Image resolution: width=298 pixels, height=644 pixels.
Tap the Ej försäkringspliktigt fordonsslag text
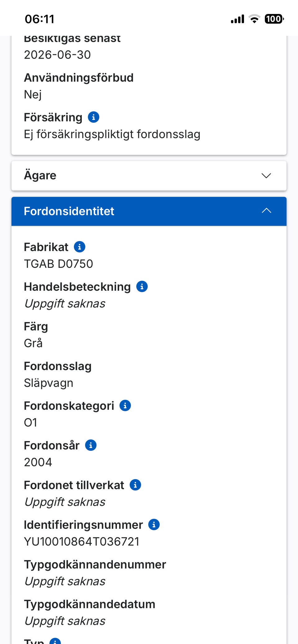point(112,135)
